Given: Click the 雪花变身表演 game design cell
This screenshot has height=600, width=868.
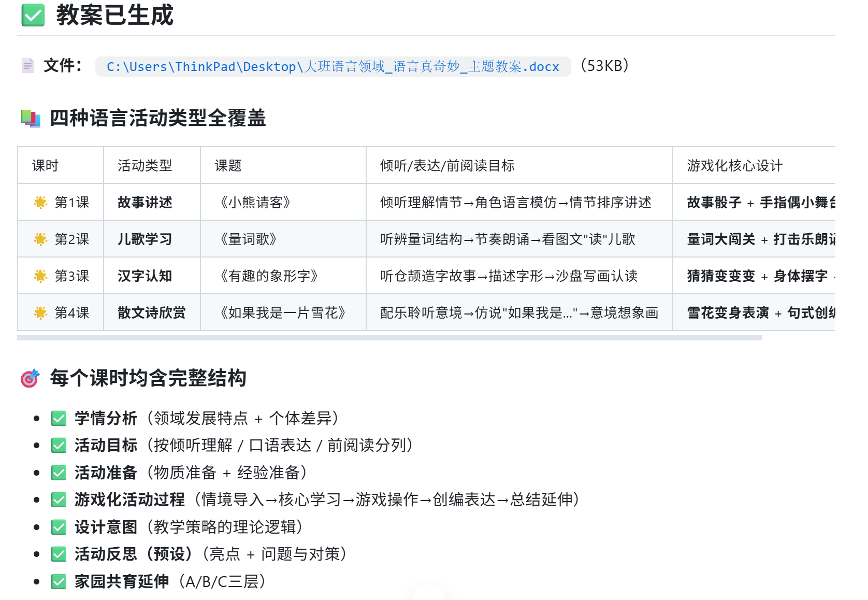Looking at the screenshot, I should (x=754, y=312).
